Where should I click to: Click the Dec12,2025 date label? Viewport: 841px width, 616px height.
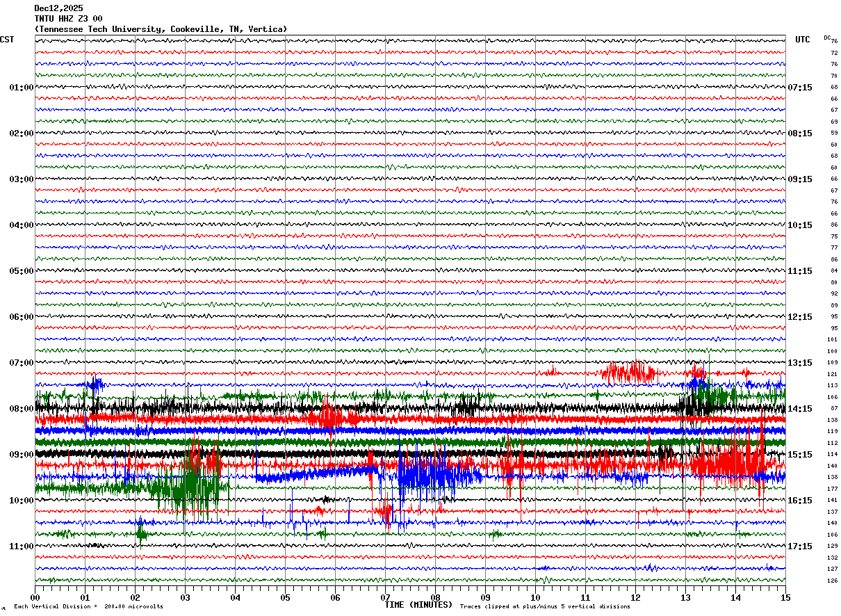coord(58,8)
